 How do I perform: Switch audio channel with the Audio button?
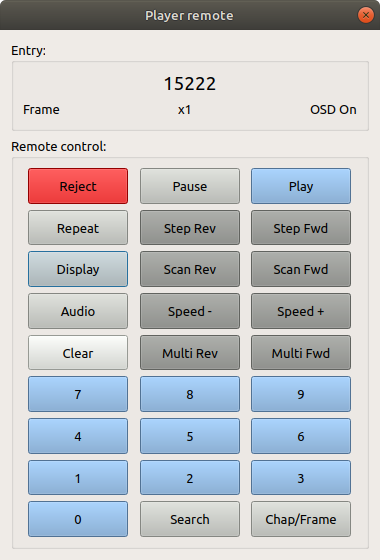(78, 311)
